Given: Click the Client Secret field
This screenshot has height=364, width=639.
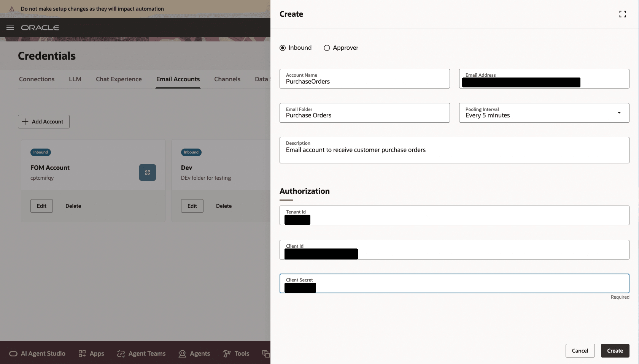Looking at the screenshot, I should (x=454, y=283).
